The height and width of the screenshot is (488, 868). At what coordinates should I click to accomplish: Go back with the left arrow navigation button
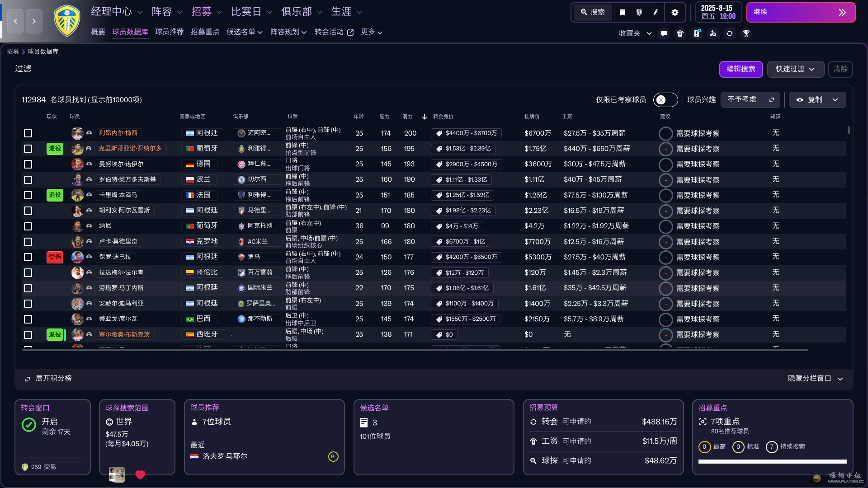pos(15,21)
